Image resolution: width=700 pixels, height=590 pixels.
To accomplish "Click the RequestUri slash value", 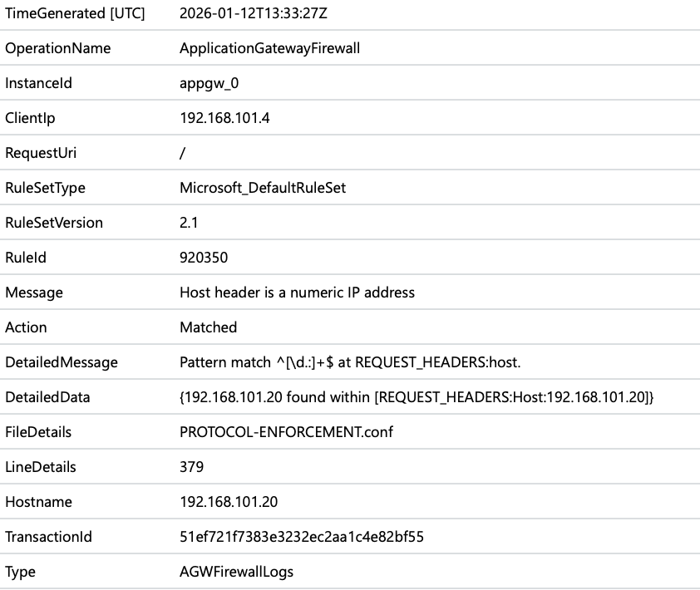I will pyautogui.click(x=182, y=153).
